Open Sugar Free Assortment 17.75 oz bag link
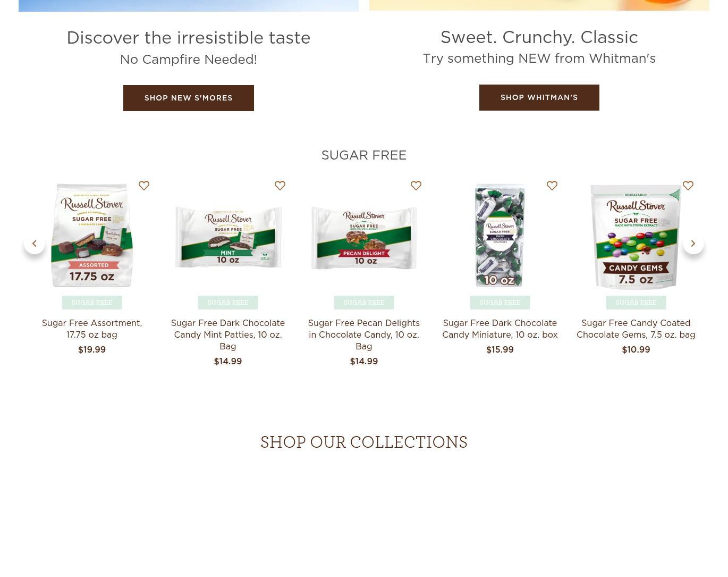 tap(92, 329)
